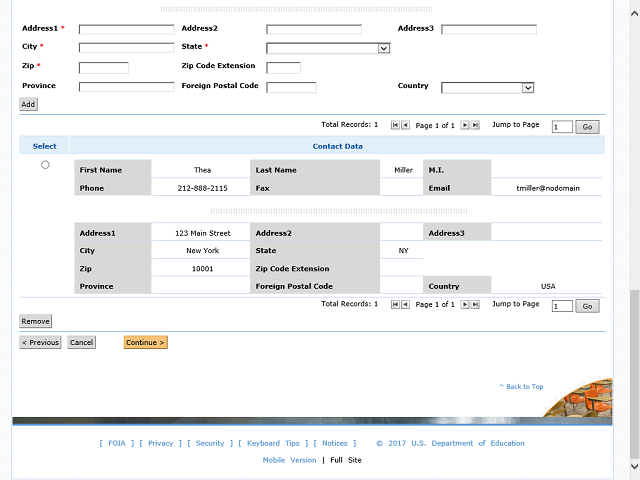Click the Continue button
Image resolution: width=640 pixels, height=480 pixels.
coord(145,342)
